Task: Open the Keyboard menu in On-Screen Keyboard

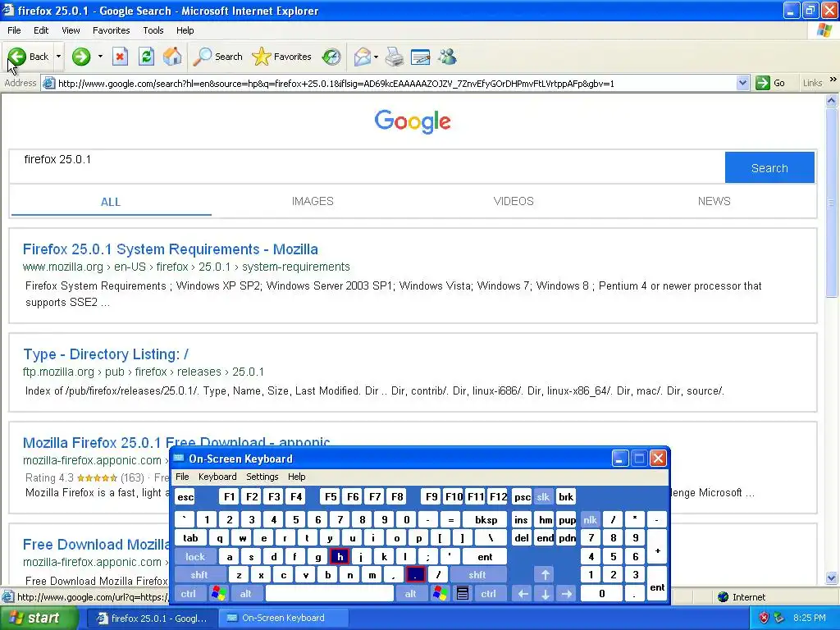Action: (217, 477)
